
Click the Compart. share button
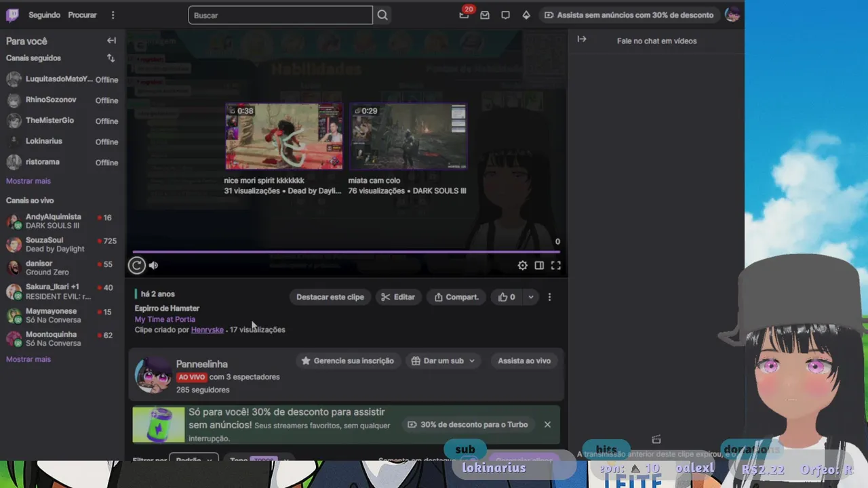456,297
